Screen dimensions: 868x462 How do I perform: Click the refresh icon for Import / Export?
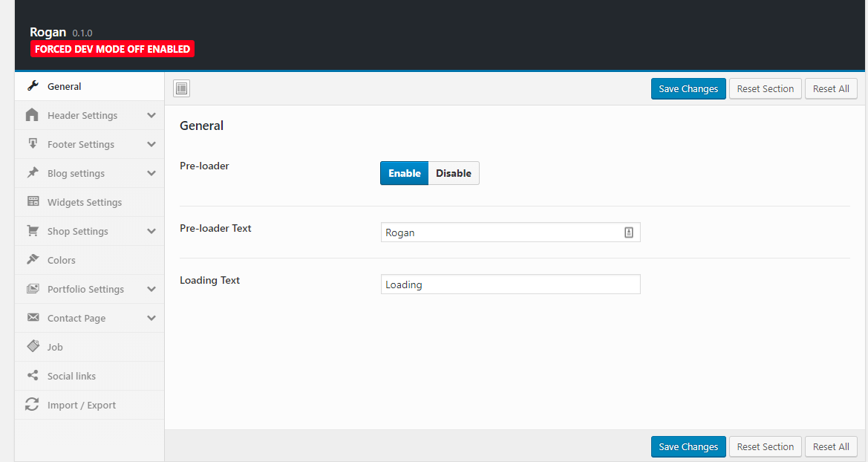tap(32, 405)
